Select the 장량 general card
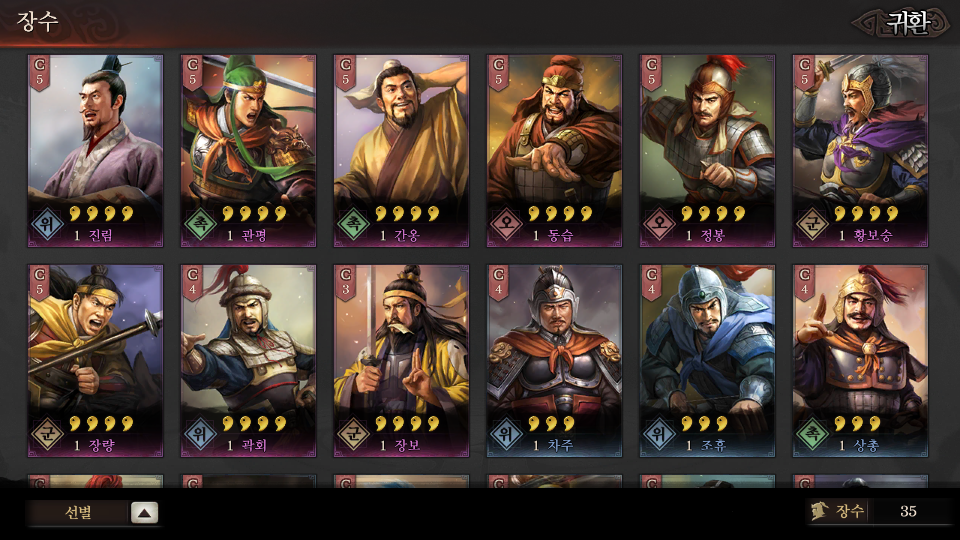960x540 pixels. click(96, 361)
